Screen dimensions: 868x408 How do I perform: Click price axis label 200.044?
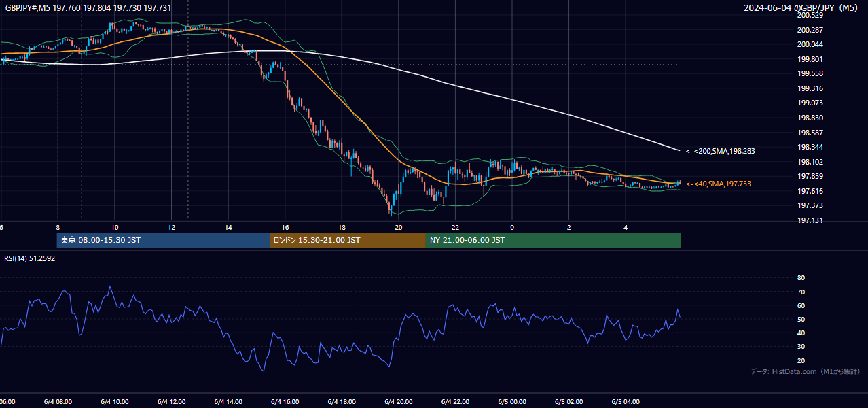[x=810, y=44]
